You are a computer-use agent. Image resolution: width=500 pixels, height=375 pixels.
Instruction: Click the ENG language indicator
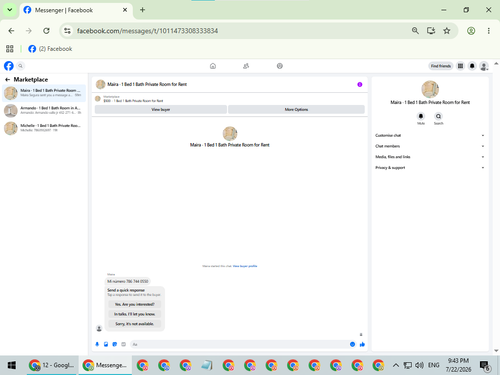(x=433, y=365)
